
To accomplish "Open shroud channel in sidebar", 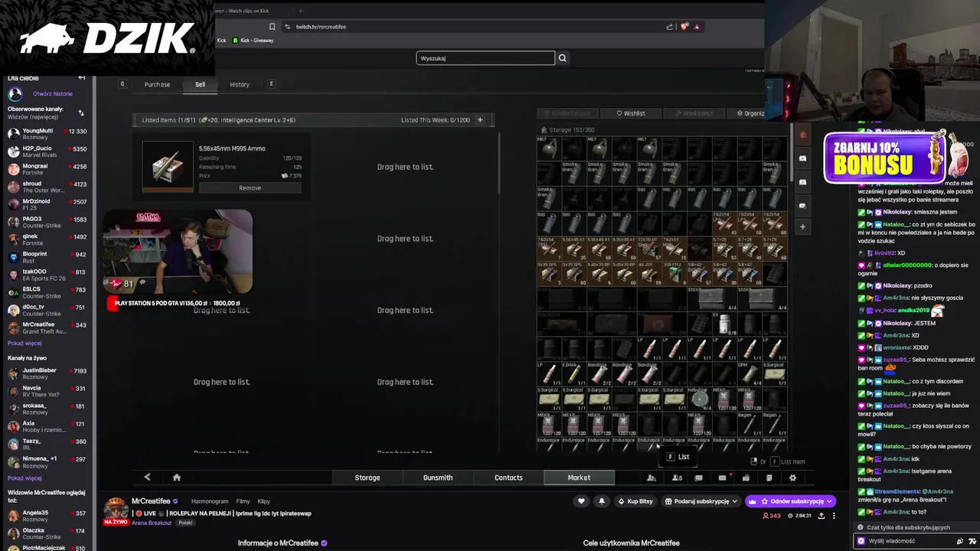I will (x=47, y=187).
